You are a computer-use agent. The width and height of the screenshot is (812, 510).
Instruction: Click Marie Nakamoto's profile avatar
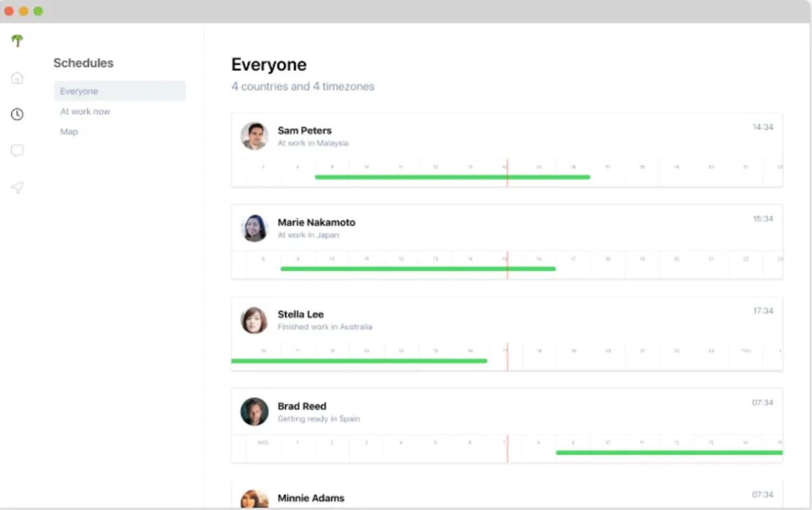(254, 228)
